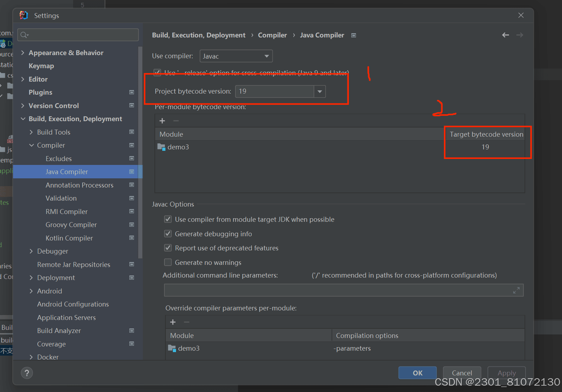Click the OK button

(417, 373)
